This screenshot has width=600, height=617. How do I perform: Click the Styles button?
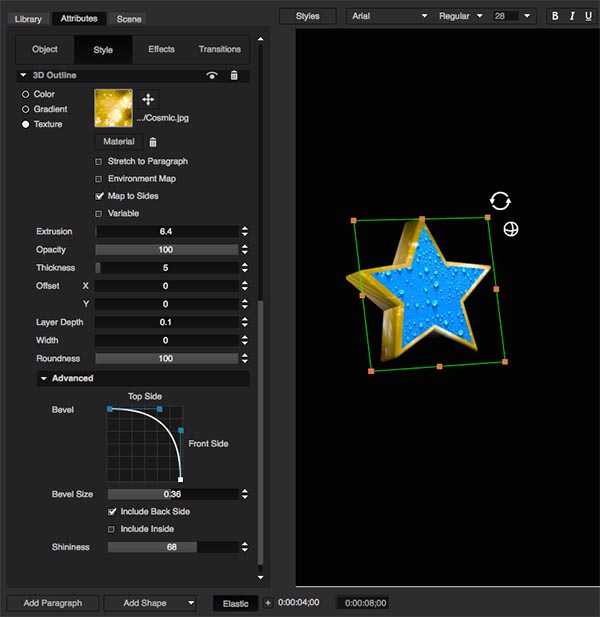point(308,16)
